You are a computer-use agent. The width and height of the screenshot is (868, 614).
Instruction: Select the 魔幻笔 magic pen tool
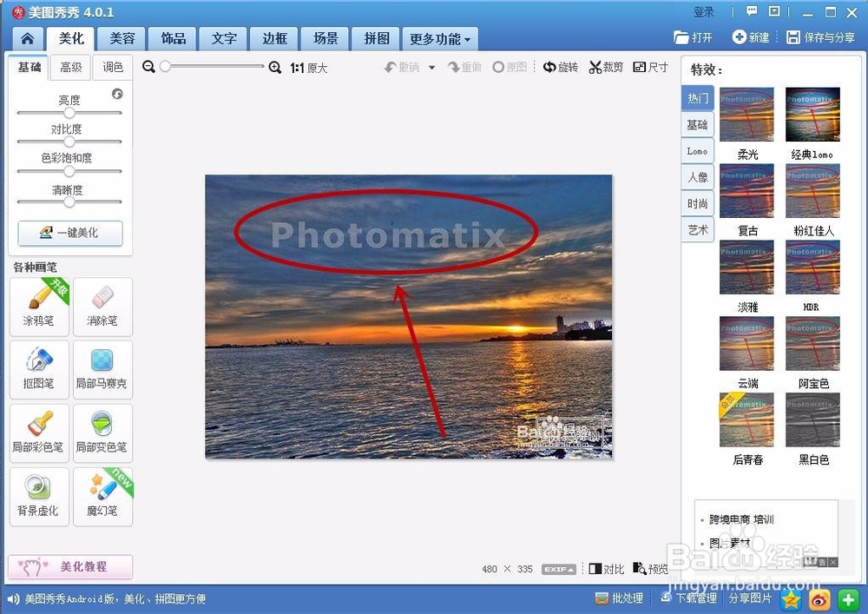click(x=102, y=497)
